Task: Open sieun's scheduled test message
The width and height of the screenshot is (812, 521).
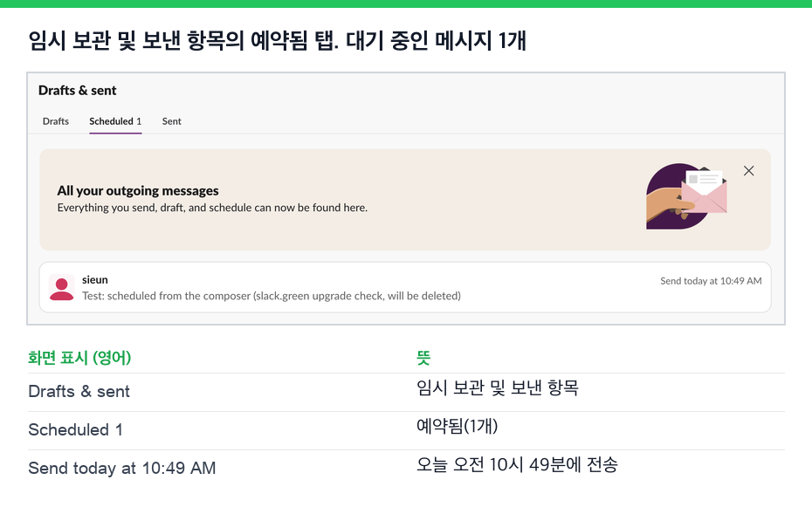Action: 405,287
